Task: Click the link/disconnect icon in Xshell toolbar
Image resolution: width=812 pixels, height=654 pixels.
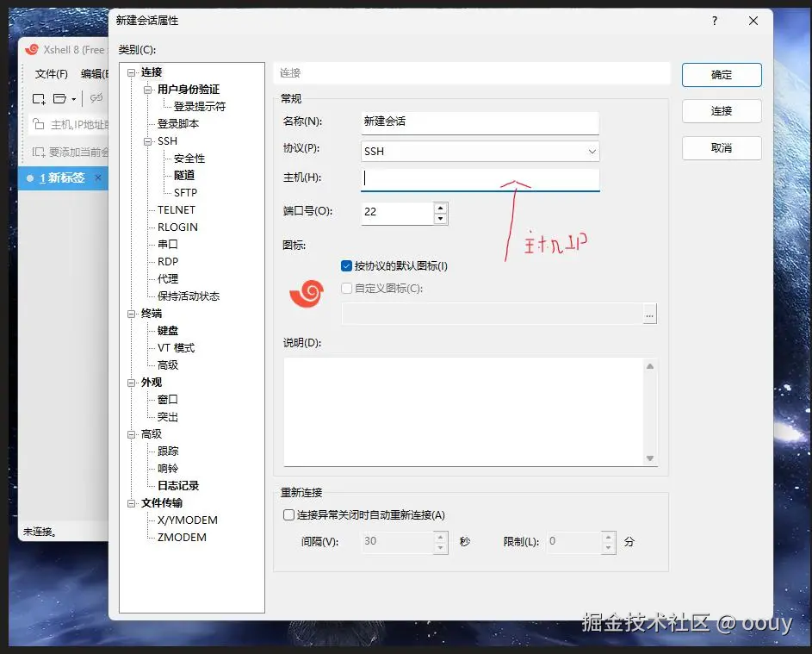Action: [x=96, y=98]
